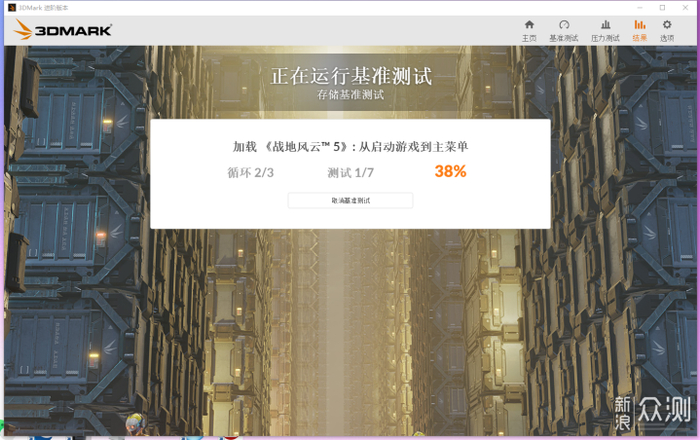
Task: Maximize the 3DMark window
Action: (662, 8)
